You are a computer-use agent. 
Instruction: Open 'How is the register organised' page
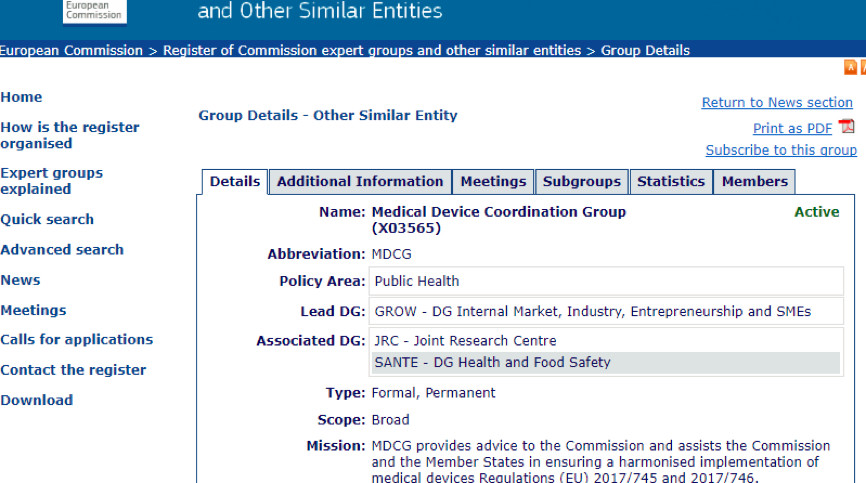coord(70,135)
